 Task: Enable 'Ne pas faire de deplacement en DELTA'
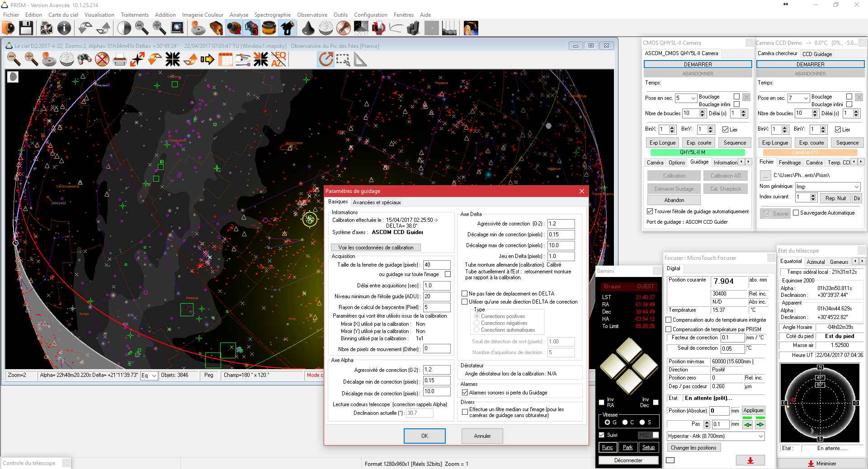[x=464, y=294]
